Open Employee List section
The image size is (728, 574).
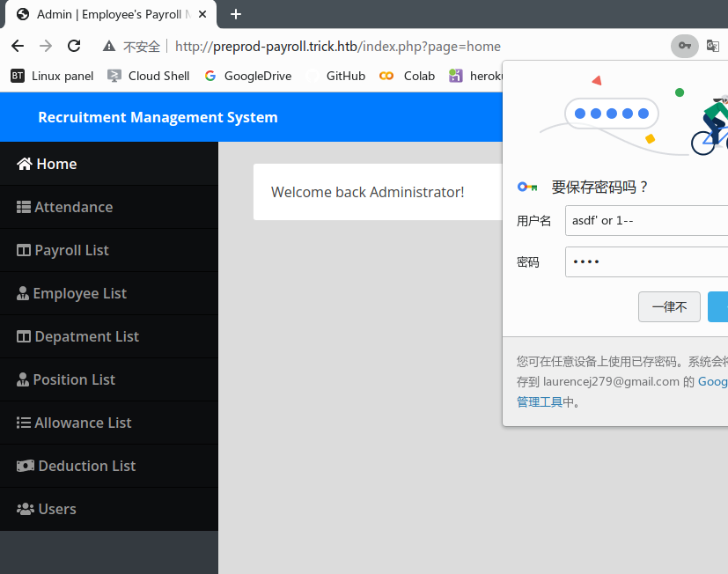pyautogui.click(x=79, y=293)
